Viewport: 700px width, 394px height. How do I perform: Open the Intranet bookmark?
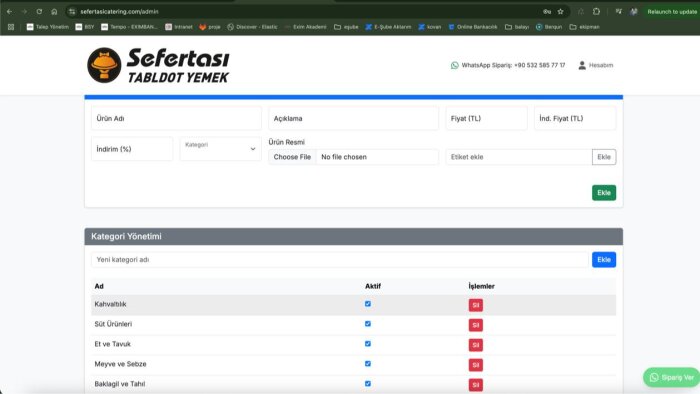coord(179,27)
